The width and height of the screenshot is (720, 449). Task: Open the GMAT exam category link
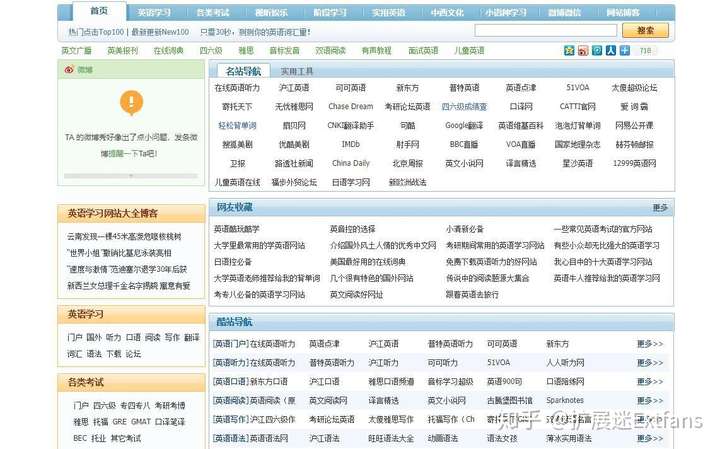tap(141, 421)
